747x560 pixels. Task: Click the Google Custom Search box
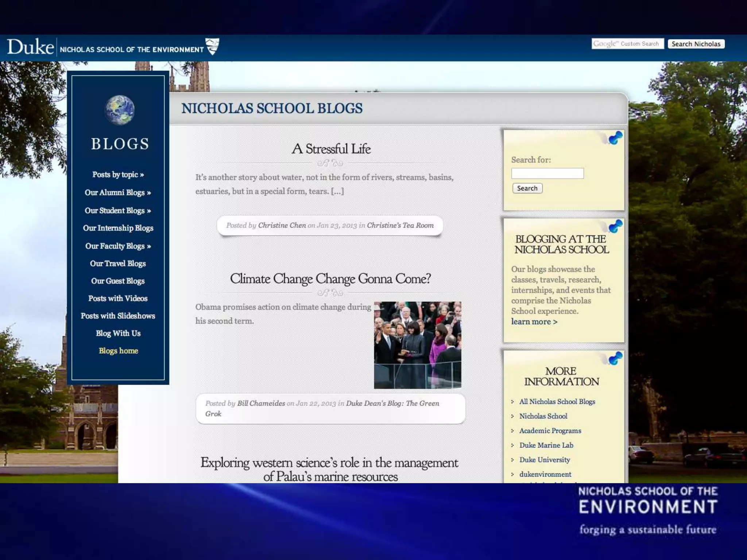pyautogui.click(x=627, y=44)
